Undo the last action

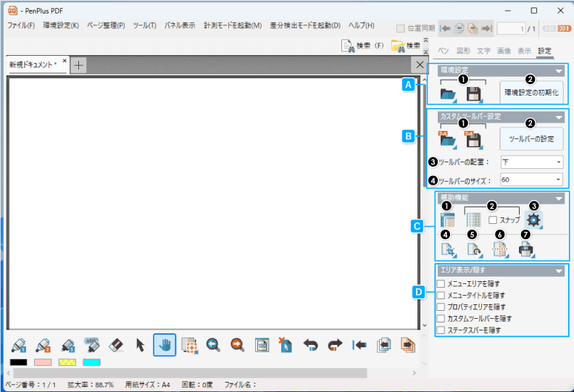point(310,345)
